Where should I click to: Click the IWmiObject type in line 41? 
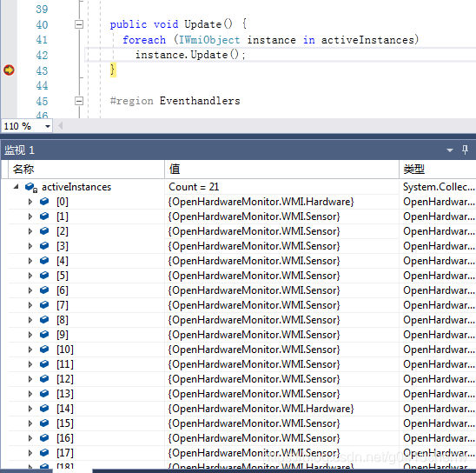209,40
